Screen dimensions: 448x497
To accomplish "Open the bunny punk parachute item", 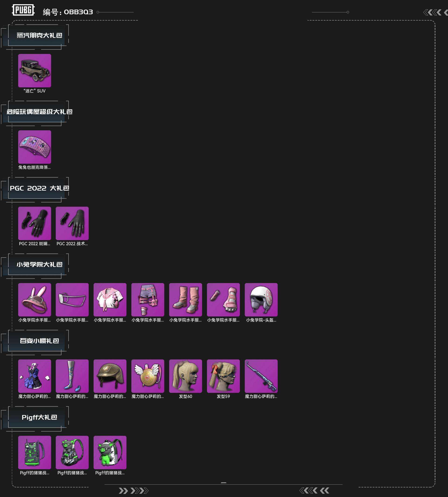I will pyautogui.click(x=35, y=147).
